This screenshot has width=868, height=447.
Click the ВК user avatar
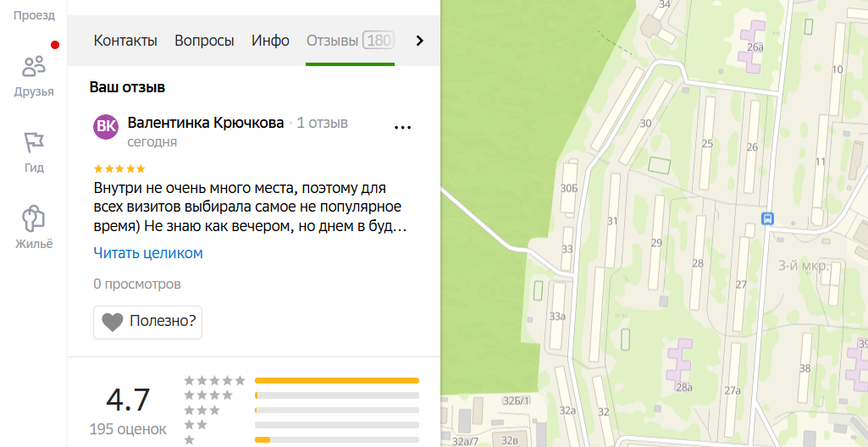(x=106, y=127)
